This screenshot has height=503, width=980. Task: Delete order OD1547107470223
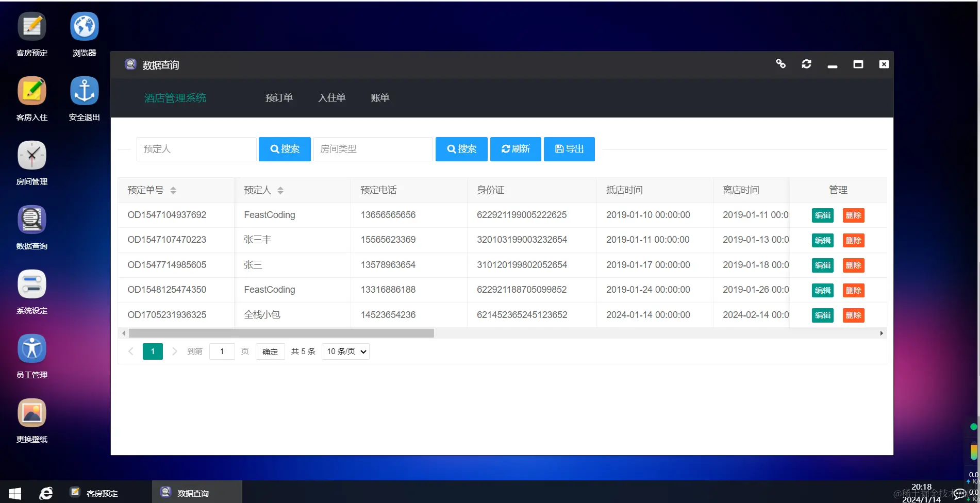coord(854,240)
